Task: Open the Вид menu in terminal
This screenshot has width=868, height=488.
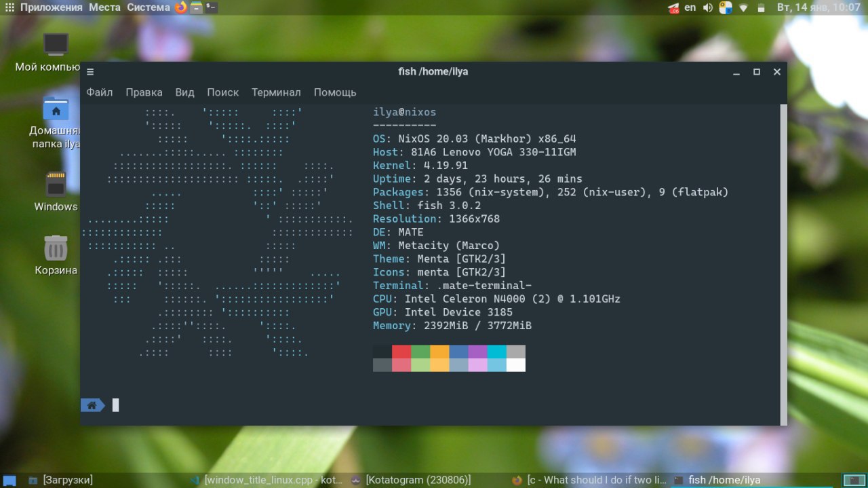Action: 184,92
